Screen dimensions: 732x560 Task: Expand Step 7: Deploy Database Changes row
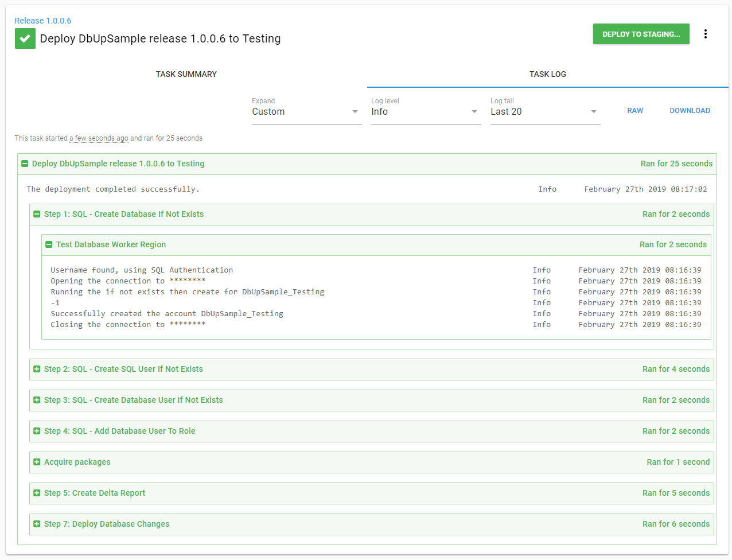(107, 524)
